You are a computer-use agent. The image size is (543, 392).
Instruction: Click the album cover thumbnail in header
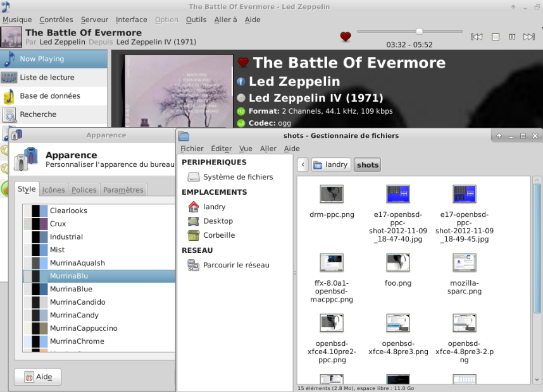(x=11, y=37)
